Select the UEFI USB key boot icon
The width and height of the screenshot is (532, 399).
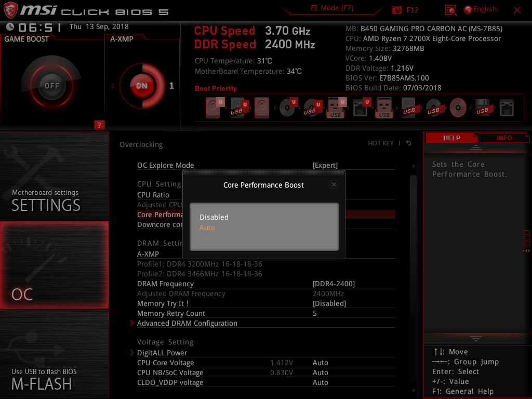(x=336, y=108)
